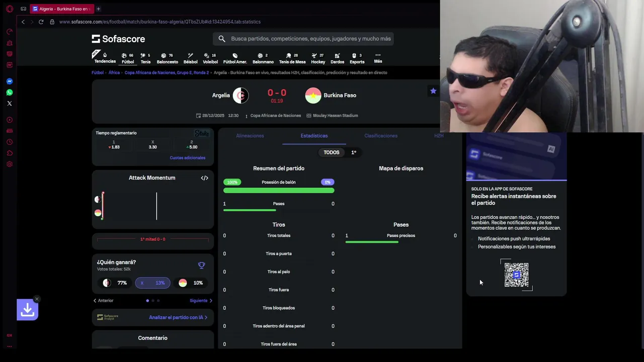
Task: Add match to favorites with star icon
Action: coord(433,91)
